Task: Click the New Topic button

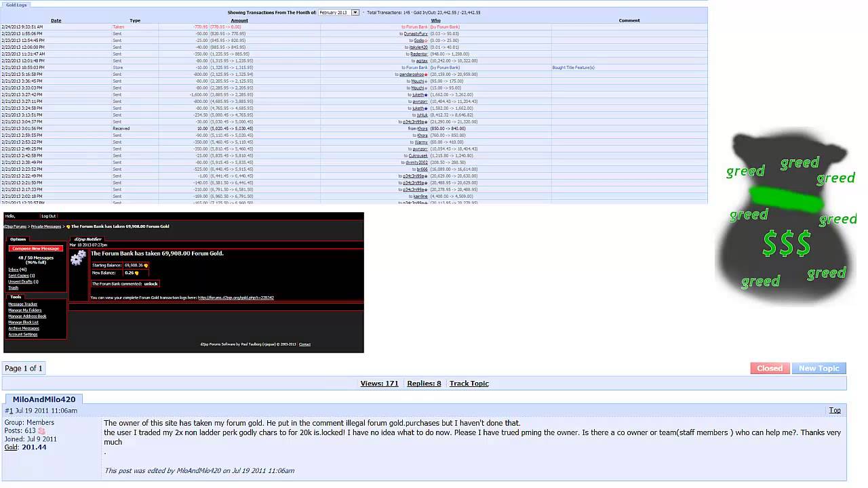Action: tap(818, 368)
